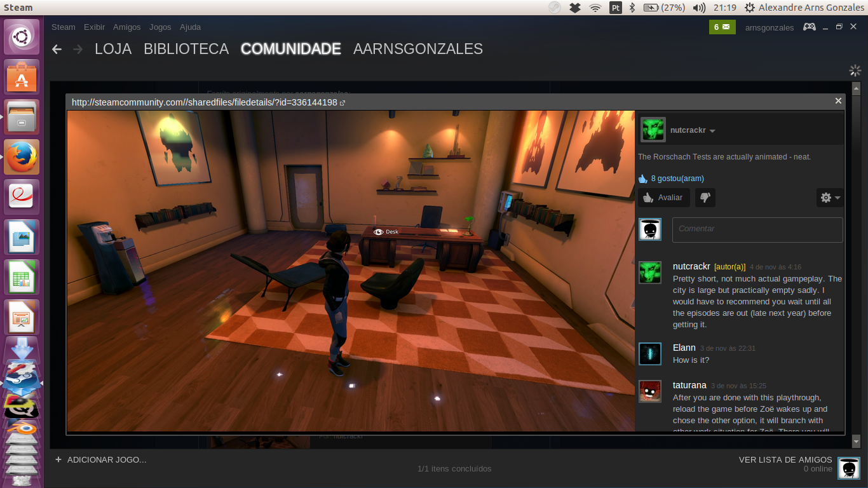Click the Steam back arrow
This screenshot has width=868, height=488.
coord(57,49)
